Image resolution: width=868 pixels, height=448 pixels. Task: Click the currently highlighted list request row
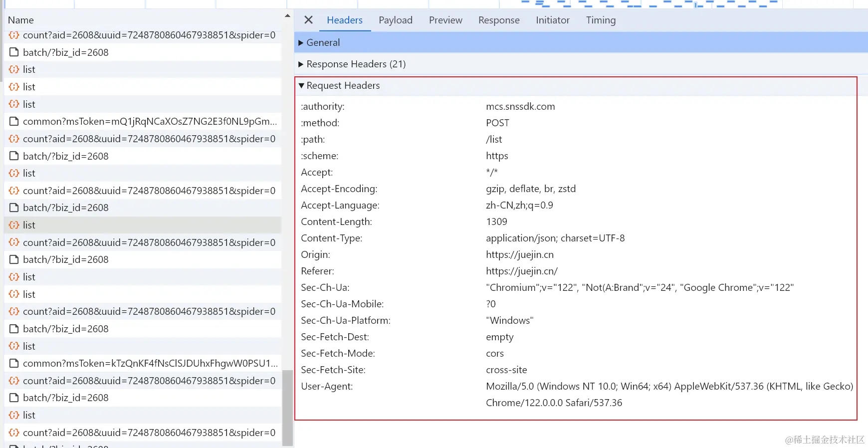[x=143, y=225]
